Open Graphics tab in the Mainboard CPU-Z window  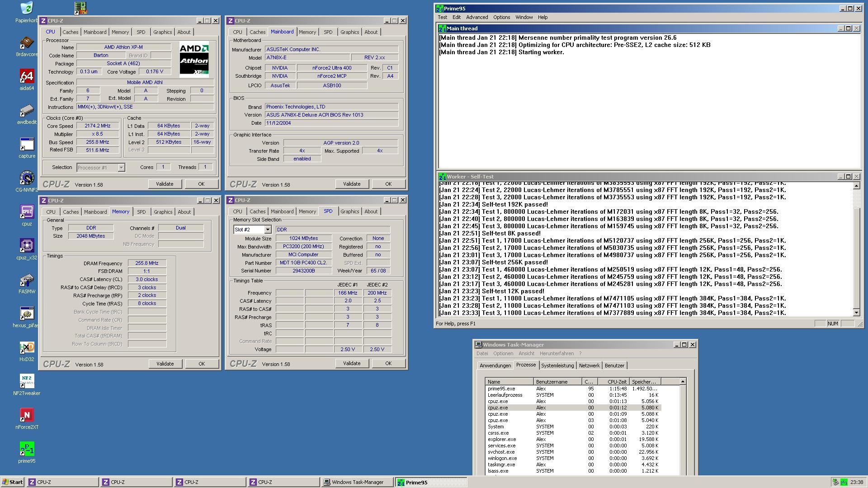tap(349, 32)
